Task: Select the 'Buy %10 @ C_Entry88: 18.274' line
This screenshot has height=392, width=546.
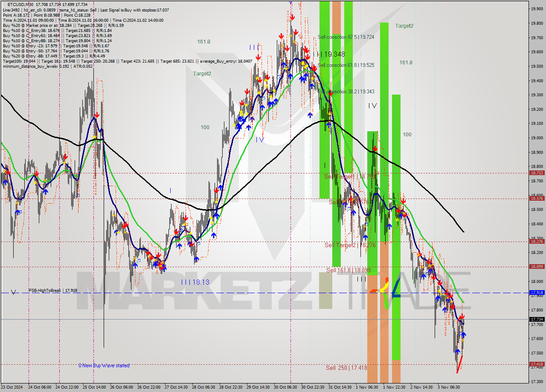Action: coord(57,40)
